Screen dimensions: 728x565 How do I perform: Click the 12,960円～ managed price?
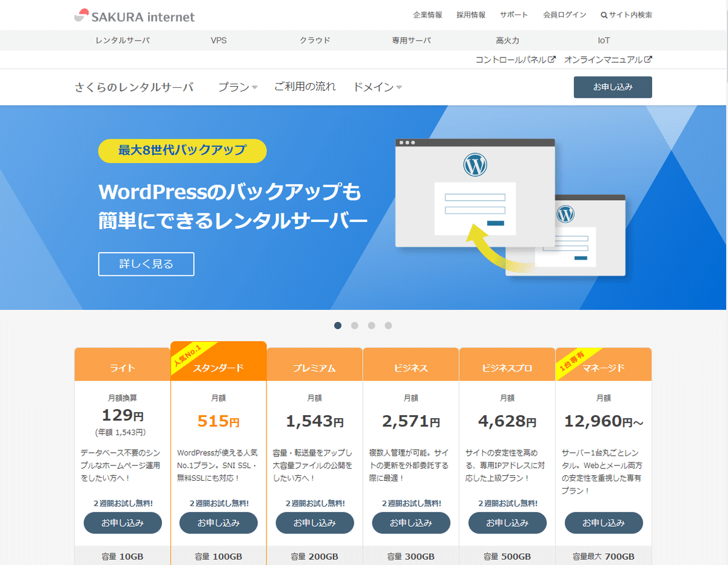click(x=604, y=421)
